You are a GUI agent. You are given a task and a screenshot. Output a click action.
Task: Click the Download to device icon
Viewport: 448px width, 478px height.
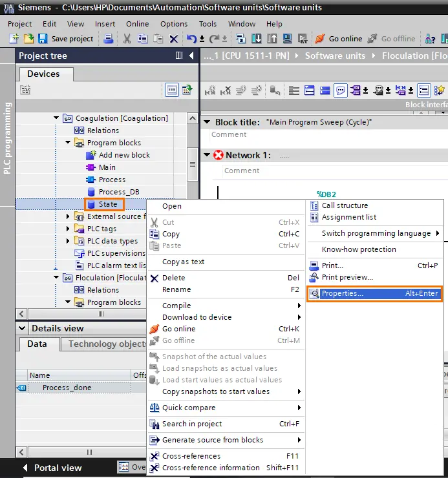tap(257, 39)
